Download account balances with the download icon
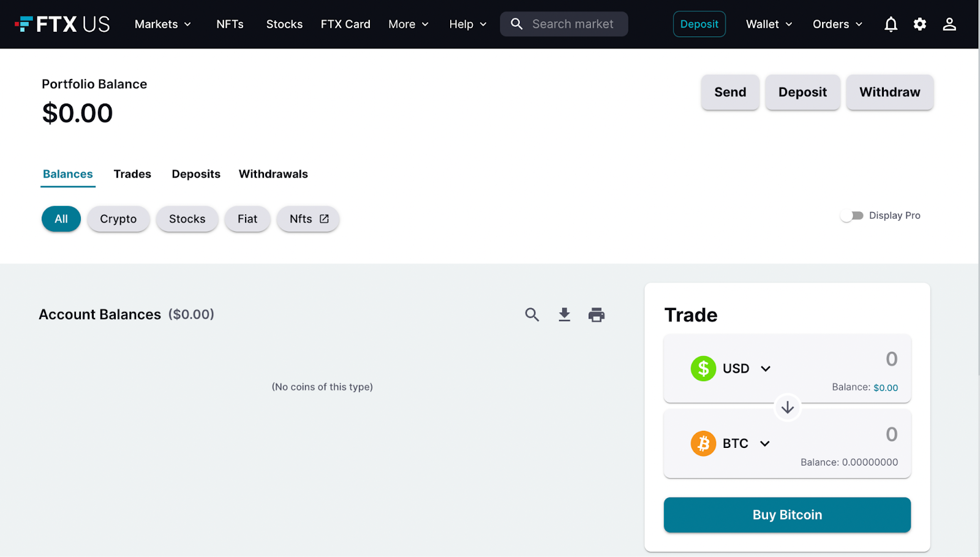This screenshot has width=980, height=557. (x=564, y=314)
